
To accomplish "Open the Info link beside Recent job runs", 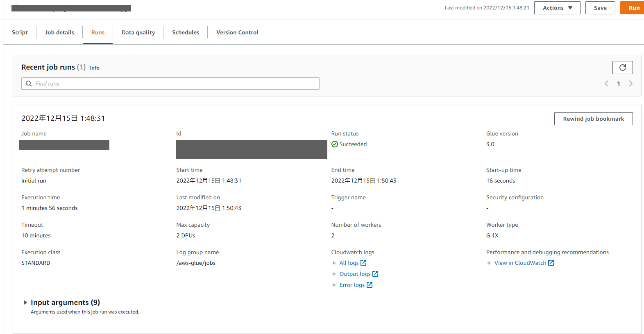I will click(x=95, y=68).
